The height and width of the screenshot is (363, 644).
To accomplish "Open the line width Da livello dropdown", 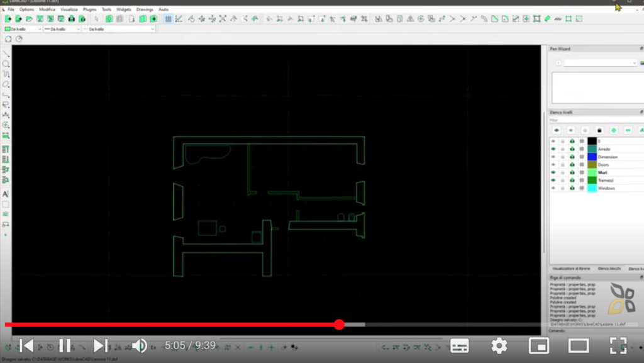I will [62, 29].
